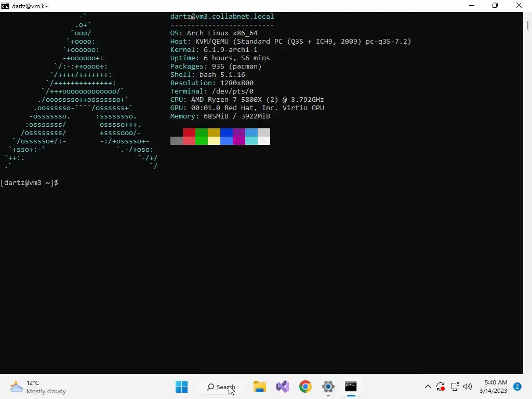Launch File Explorer from taskbar
The image size is (532, 399).
coord(260,387)
